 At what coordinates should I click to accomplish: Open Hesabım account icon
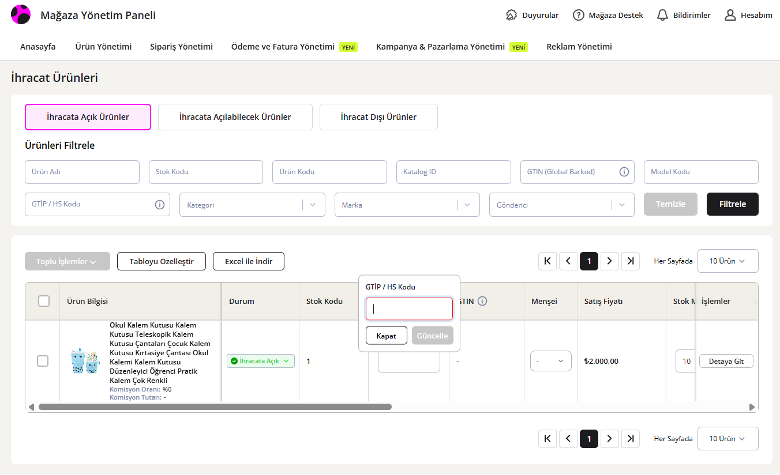point(730,15)
